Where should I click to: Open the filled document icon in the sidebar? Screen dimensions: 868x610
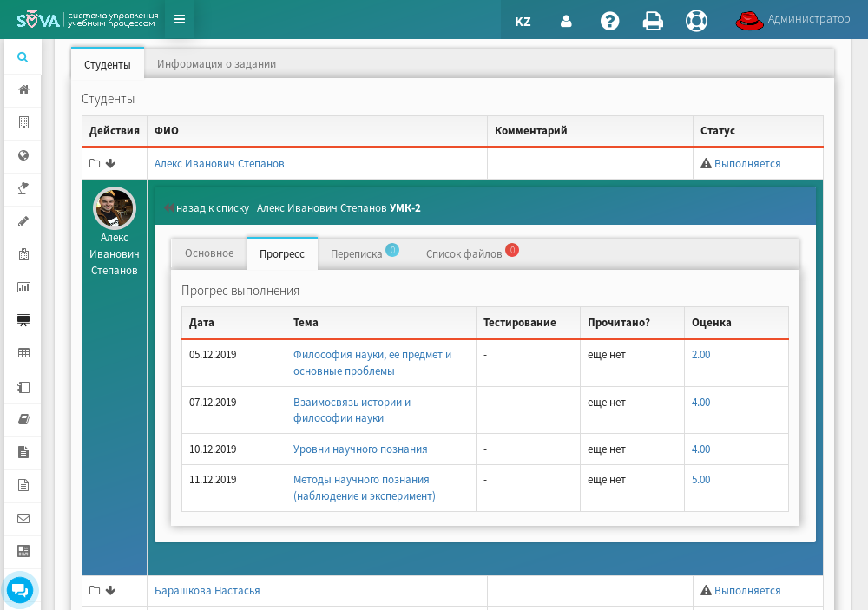coord(23,452)
